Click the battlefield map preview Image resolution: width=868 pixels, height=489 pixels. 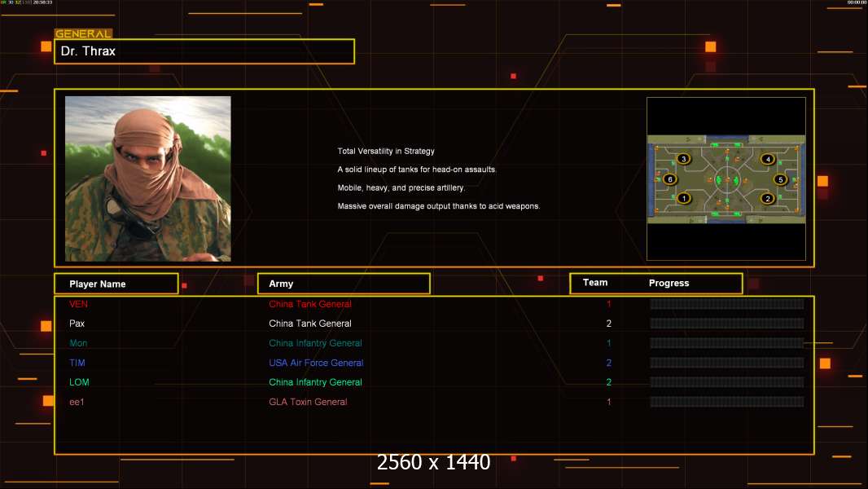(x=726, y=178)
